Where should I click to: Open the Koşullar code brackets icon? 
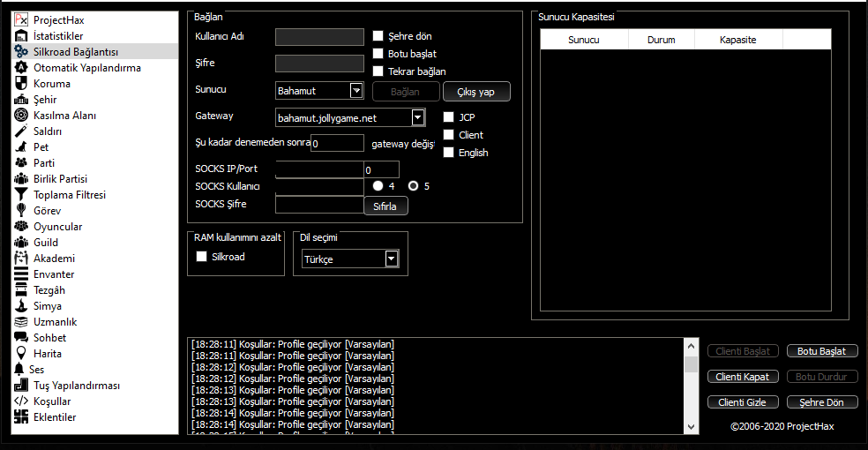(22, 401)
